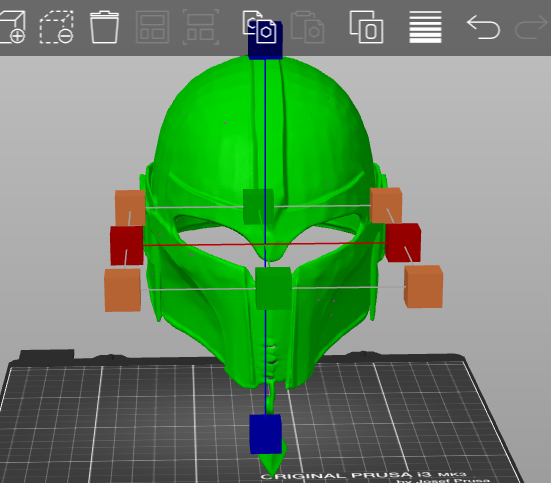Click the Undo arrow icon
This screenshot has width=551, height=483.
(x=484, y=27)
